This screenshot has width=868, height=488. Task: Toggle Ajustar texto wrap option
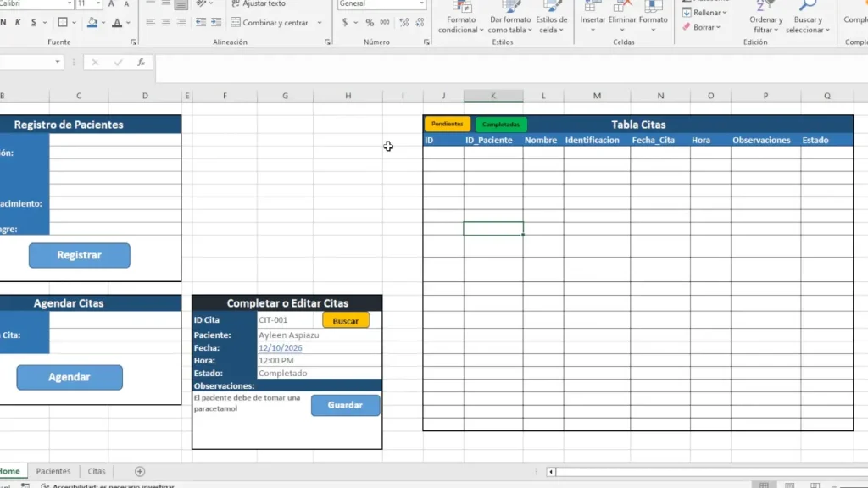click(258, 4)
